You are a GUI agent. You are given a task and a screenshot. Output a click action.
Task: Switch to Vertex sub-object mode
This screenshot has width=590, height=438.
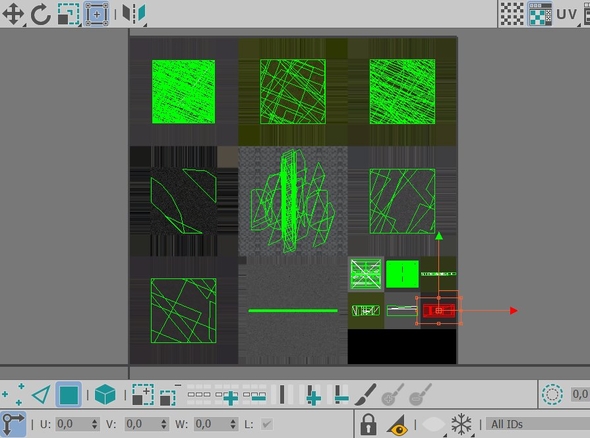pyautogui.click(x=13, y=395)
